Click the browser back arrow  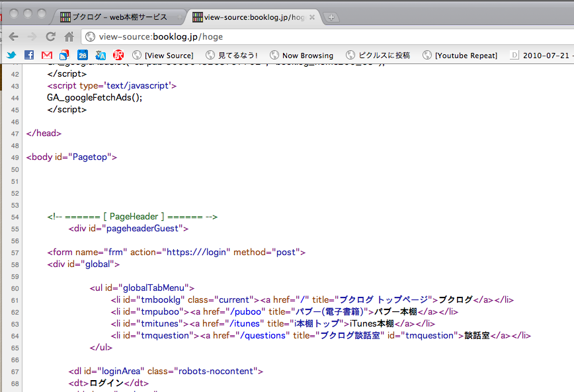pyautogui.click(x=14, y=36)
